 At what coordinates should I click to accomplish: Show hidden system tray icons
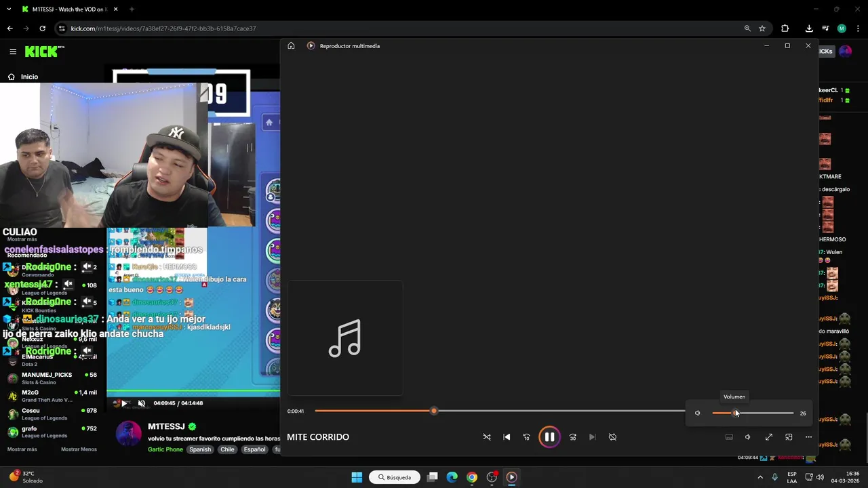click(x=759, y=477)
